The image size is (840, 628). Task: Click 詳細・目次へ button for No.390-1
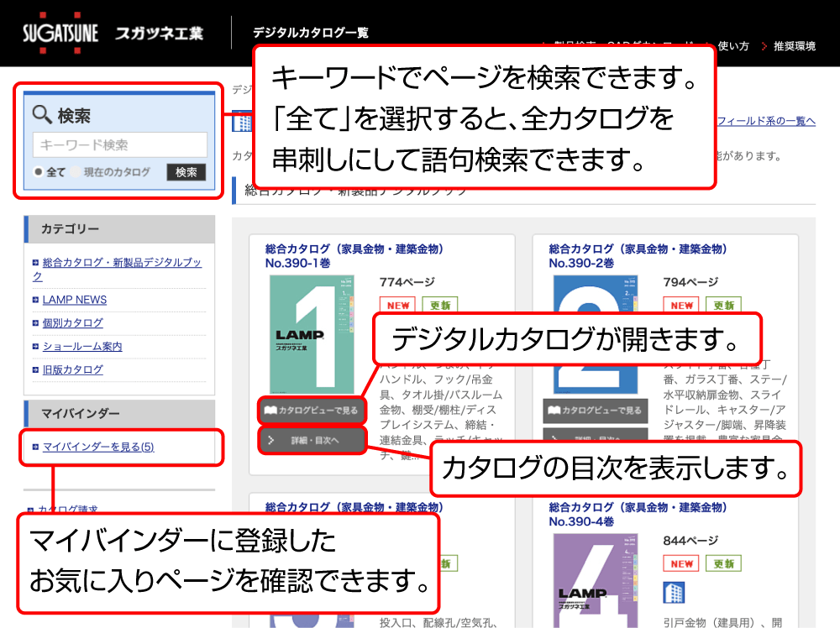(x=312, y=440)
